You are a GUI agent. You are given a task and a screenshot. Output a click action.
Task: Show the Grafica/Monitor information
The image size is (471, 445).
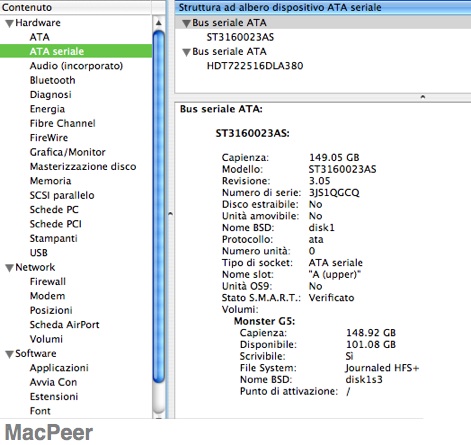click(x=67, y=152)
